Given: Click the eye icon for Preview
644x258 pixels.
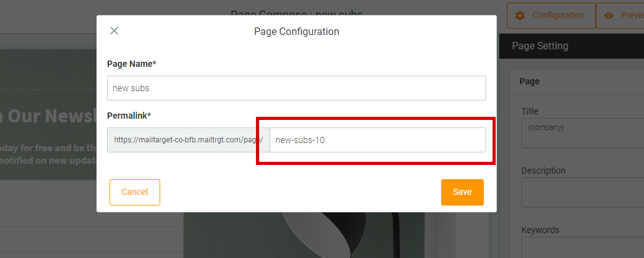Looking at the screenshot, I should (609, 16).
